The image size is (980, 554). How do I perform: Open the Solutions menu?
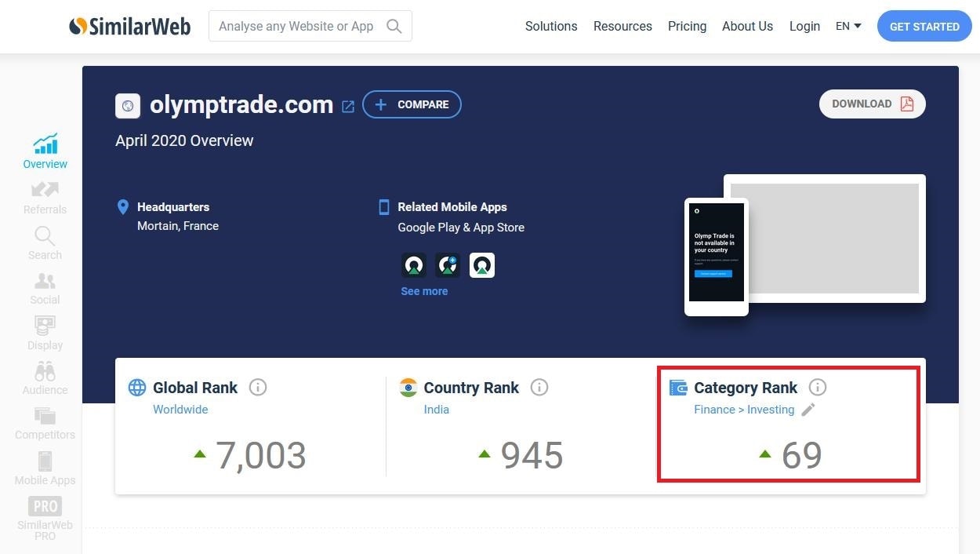(551, 26)
